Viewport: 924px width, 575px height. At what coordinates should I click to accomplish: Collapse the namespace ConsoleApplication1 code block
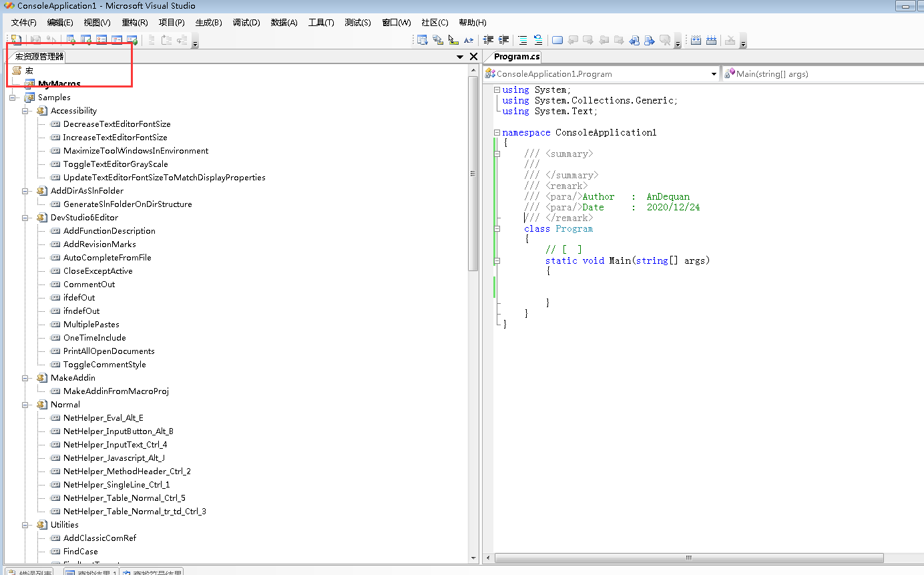click(x=497, y=132)
